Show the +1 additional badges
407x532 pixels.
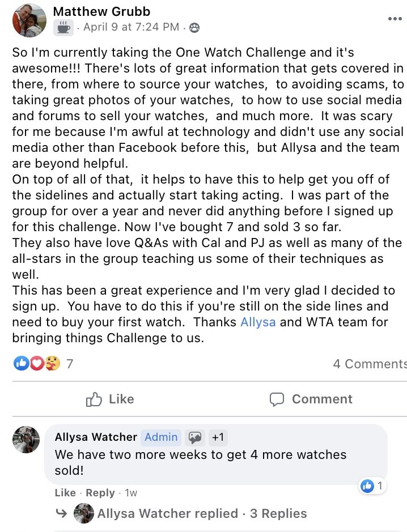218,437
